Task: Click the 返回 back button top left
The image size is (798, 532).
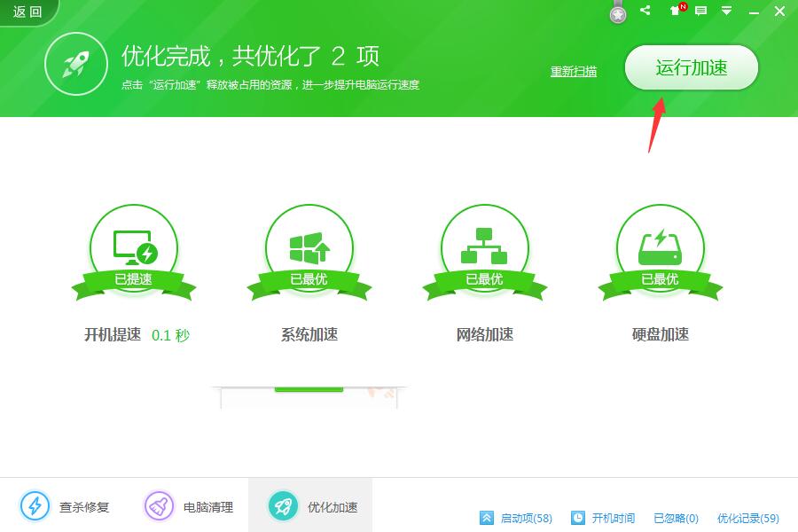Action: [25, 11]
